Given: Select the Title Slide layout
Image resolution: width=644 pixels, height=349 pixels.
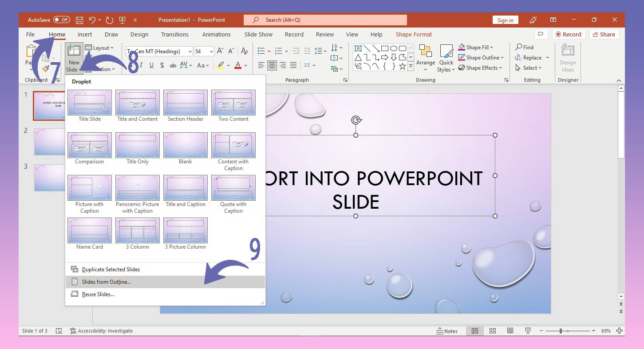Looking at the screenshot, I should click(x=90, y=106).
